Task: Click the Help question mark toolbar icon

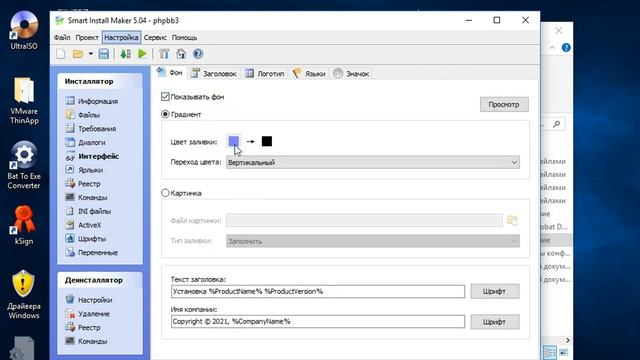Action: click(x=198, y=54)
